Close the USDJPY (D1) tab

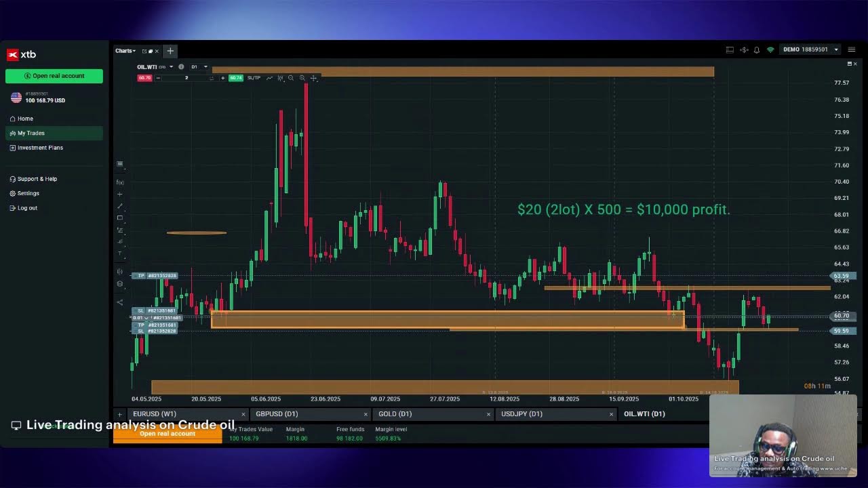[x=611, y=414]
